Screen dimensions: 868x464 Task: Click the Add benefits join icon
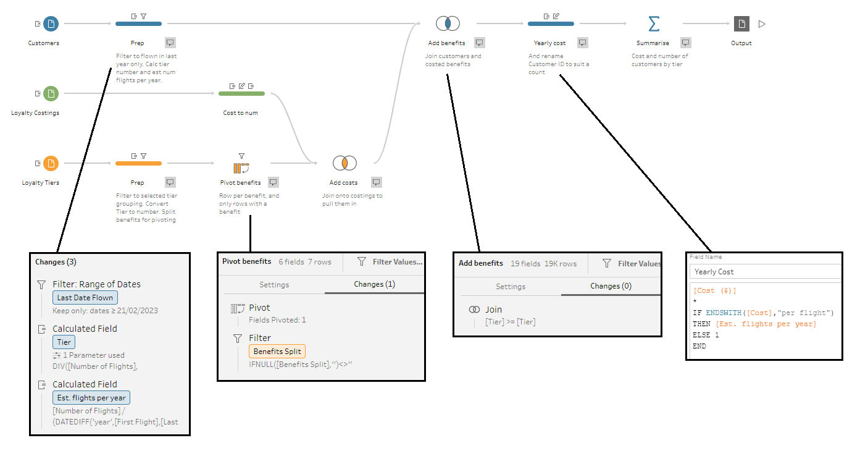[447, 23]
